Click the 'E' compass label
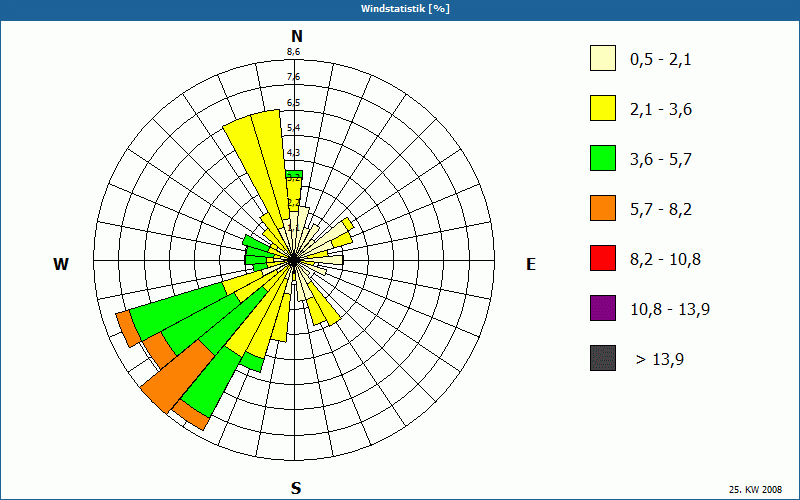 [x=531, y=264]
